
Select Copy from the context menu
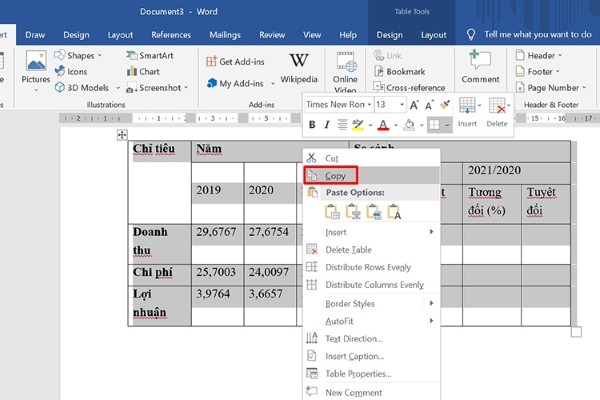click(x=372, y=176)
